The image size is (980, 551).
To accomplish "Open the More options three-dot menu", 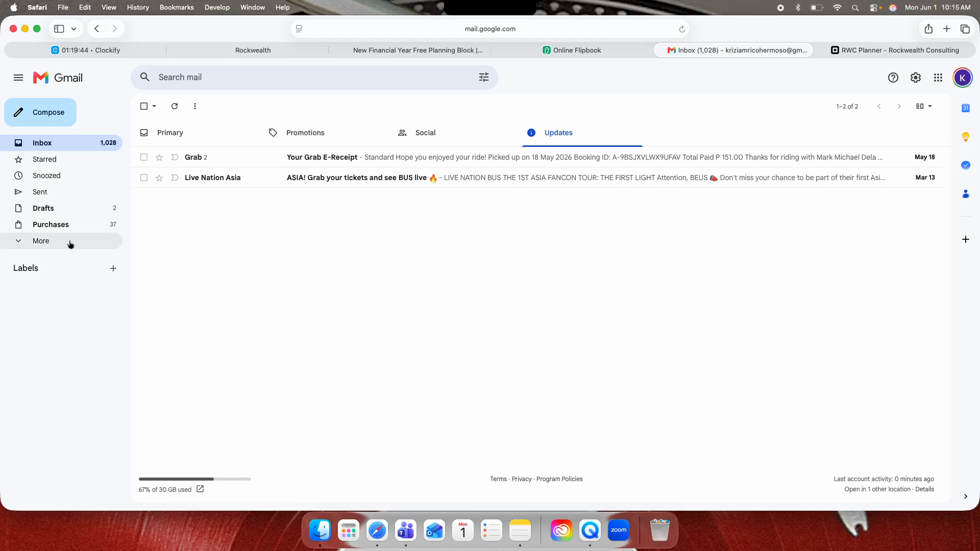I will tap(195, 106).
